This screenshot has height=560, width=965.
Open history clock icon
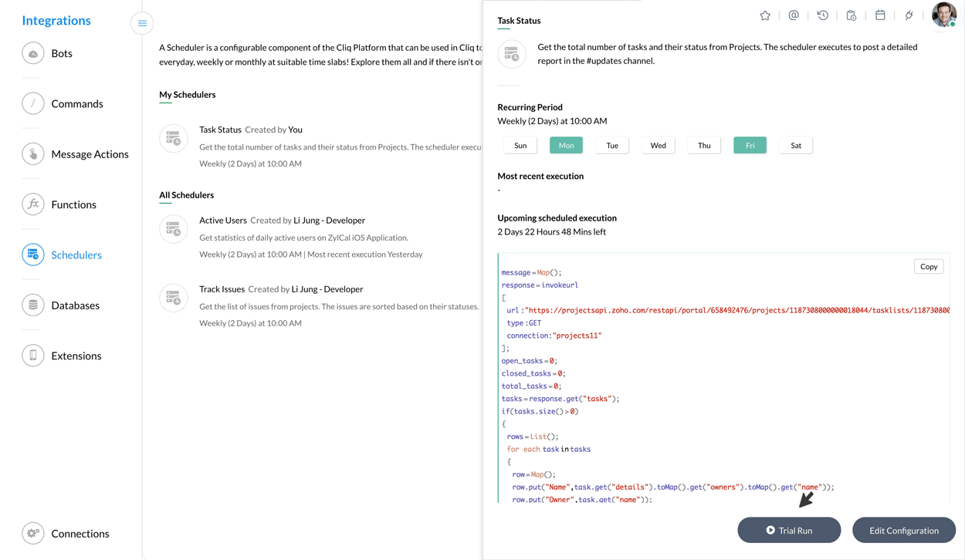click(823, 15)
